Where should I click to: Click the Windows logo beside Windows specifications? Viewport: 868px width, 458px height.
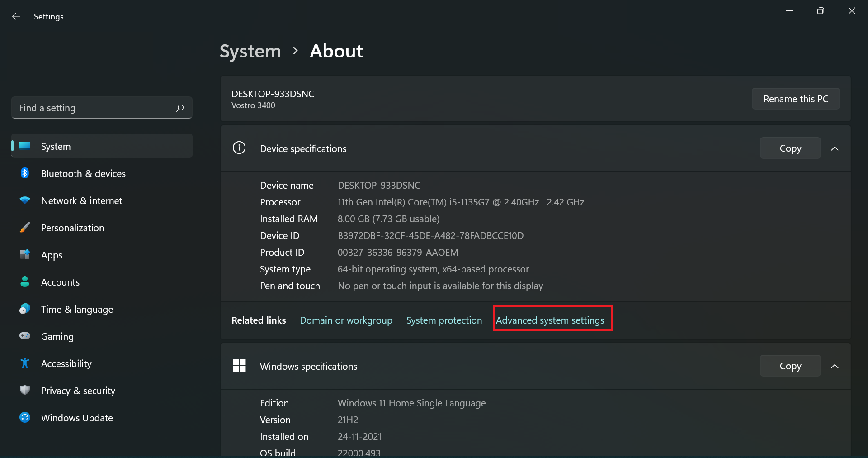[239, 365]
